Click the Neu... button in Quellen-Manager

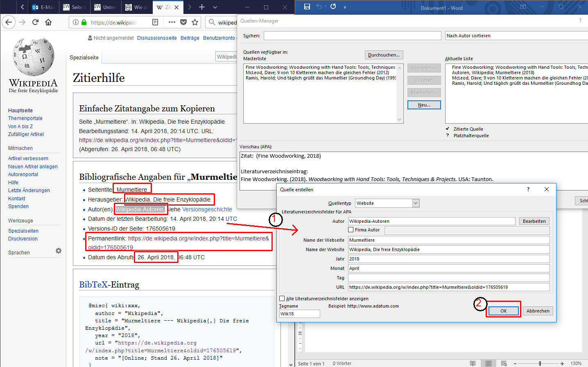coord(424,105)
